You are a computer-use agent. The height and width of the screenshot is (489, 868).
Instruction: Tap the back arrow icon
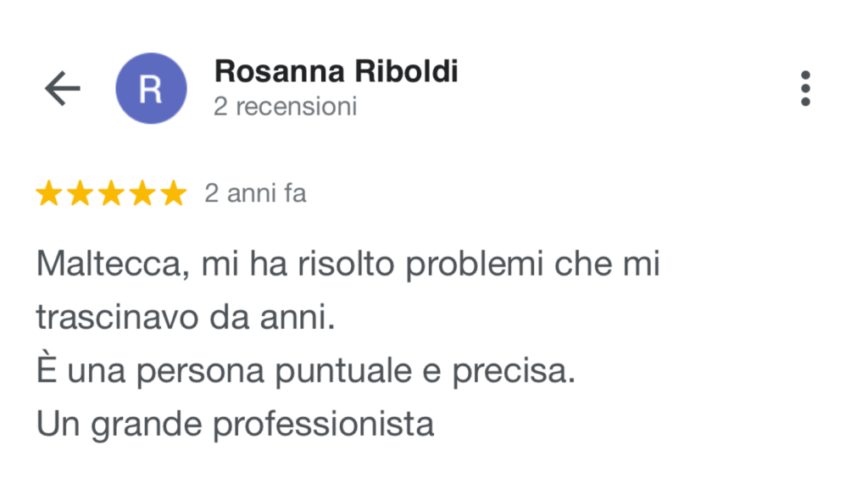[x=62, y=88]
